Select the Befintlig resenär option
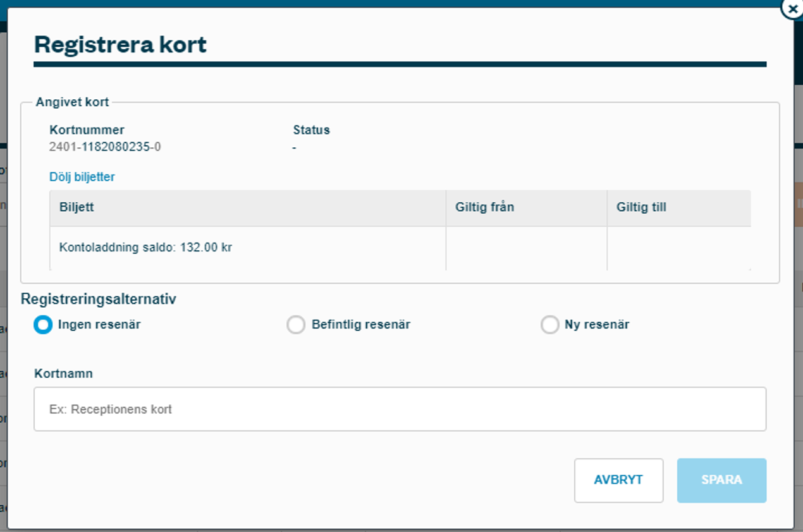The image size is (803, 532). pyautogui.click(x=296, y=324)
